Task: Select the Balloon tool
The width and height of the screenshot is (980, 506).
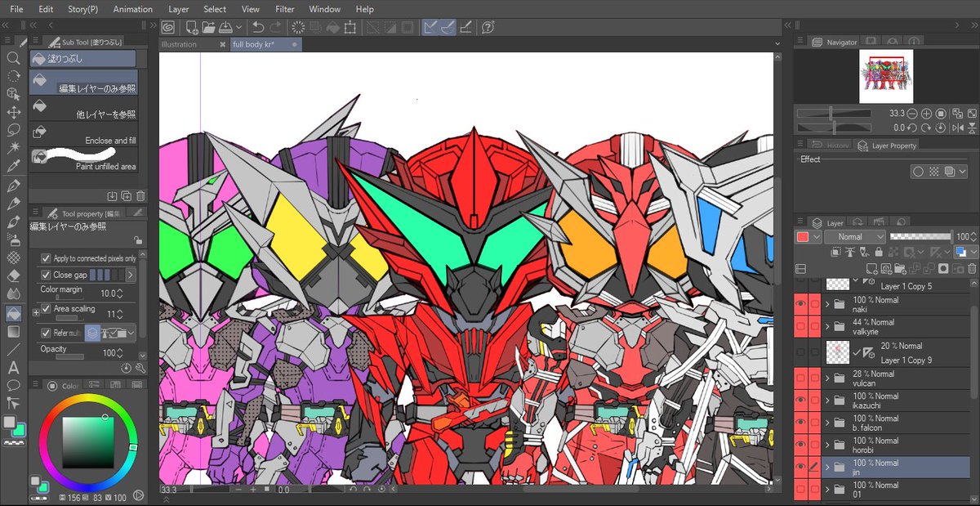Action: tap(14, 384)
